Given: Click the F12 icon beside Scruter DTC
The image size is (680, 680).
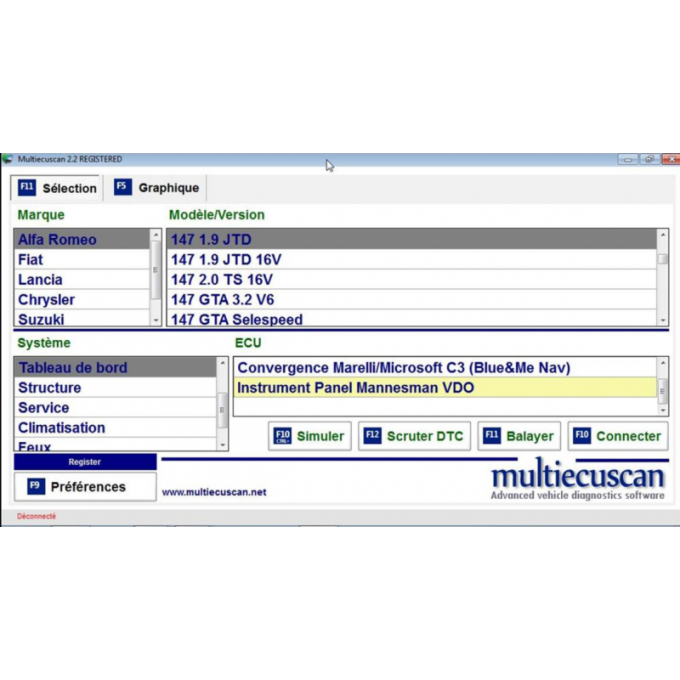Looking at the screenshot, I should pos(372,435).
